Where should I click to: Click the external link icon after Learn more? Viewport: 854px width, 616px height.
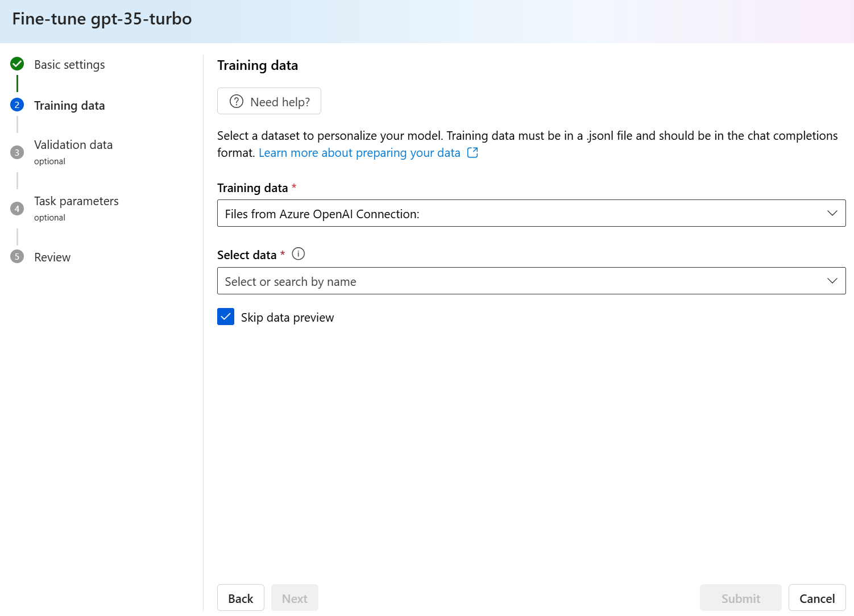tap(472, 152)
